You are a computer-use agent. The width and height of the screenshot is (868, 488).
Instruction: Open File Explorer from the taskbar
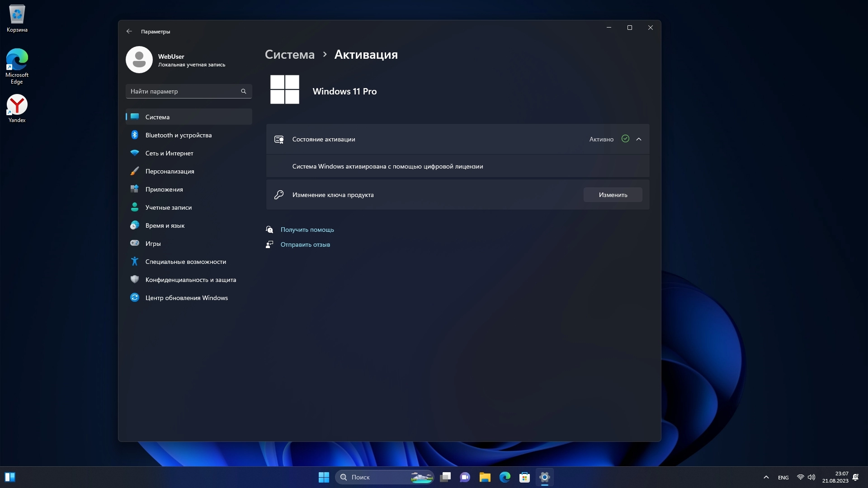[x=485, y=477]
